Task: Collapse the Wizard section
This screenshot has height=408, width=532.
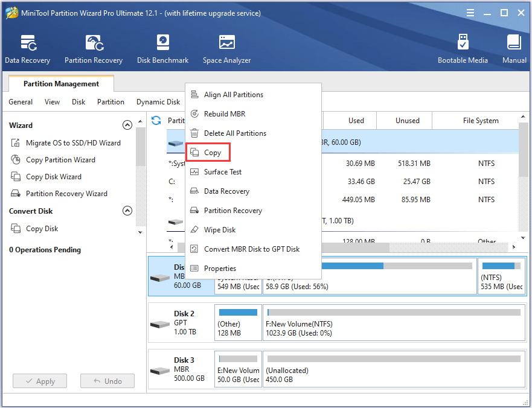Action: coord(127,125)
